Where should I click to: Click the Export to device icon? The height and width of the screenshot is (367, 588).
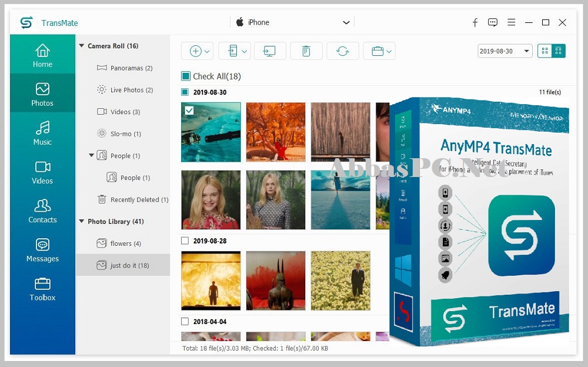(x=233, y=51)
